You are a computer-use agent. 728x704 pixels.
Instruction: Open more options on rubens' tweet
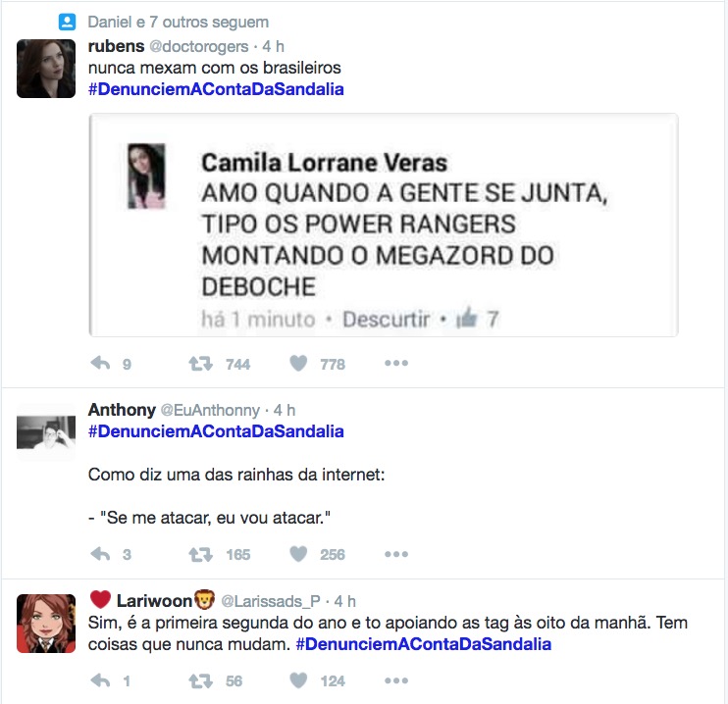tap(396, 364)
